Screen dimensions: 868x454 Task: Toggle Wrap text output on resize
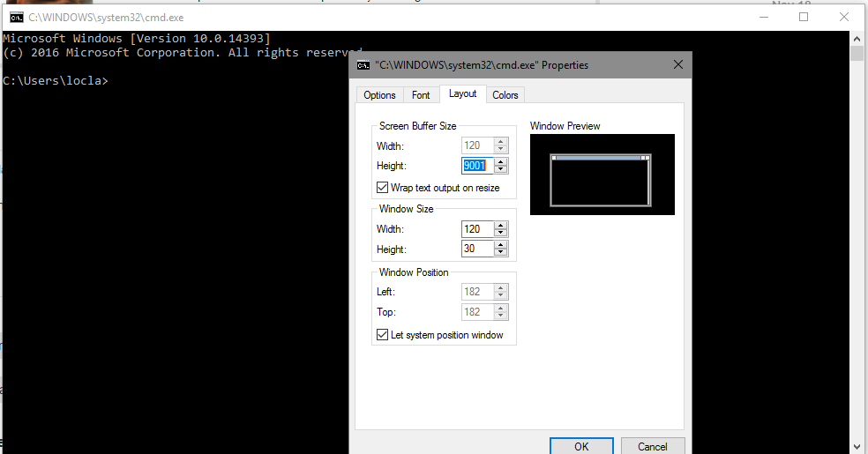(x=382, y=188)
